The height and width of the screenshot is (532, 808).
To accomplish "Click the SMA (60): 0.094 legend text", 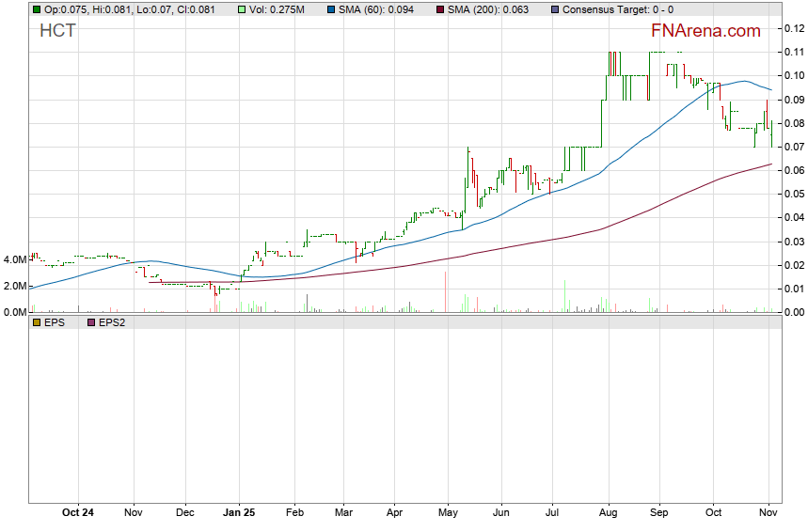I will click(376, 9).
